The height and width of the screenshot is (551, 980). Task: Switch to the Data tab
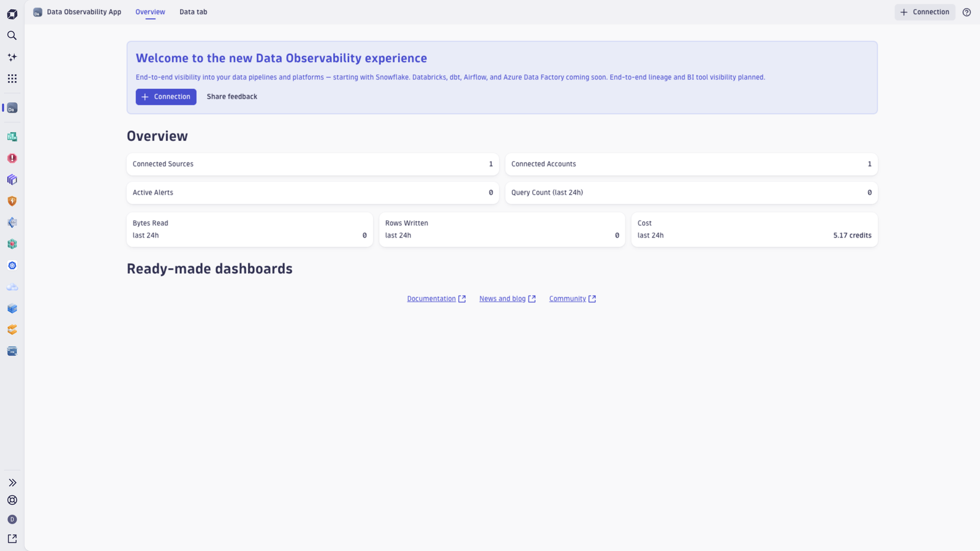pyautogui.click(x=193, y=12)
